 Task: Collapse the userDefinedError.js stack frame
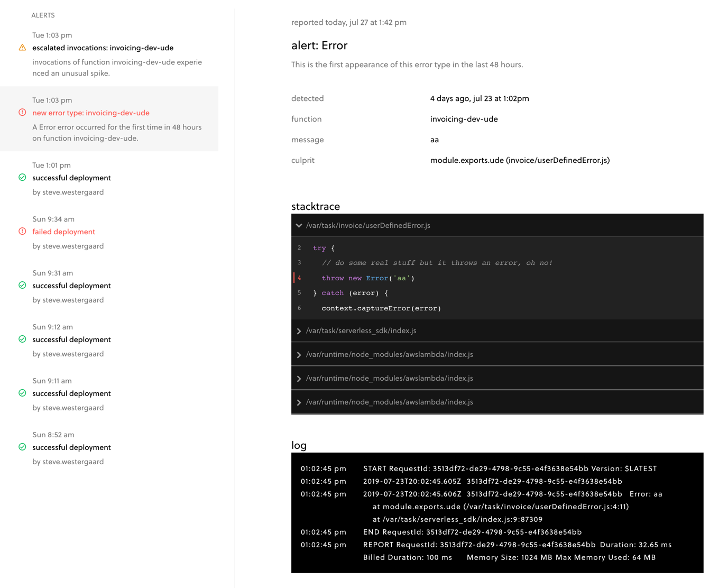tap(299, 225)
